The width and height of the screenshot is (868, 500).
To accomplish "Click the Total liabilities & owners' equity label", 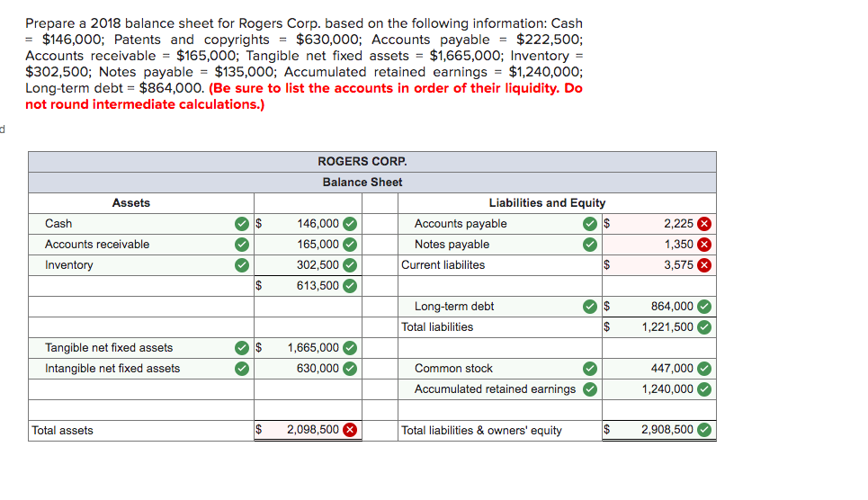I will click(x=481, y=430).
